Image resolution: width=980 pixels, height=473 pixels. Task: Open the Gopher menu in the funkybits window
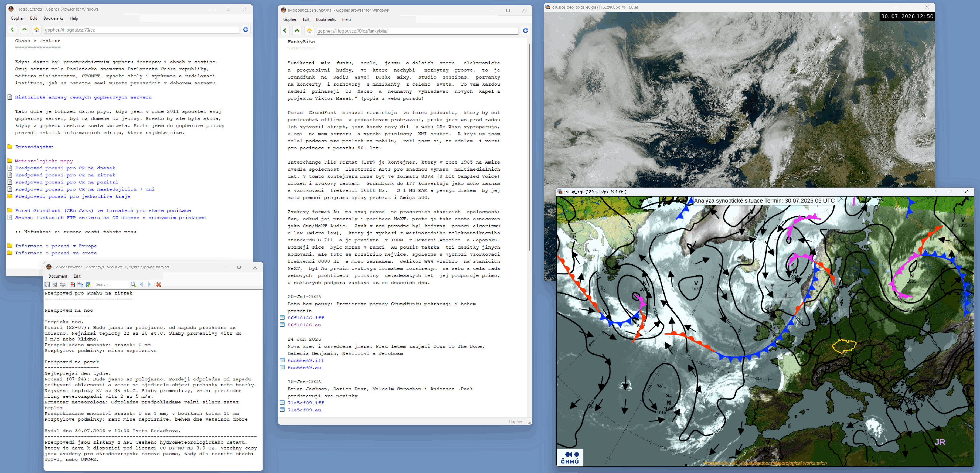tap(290, 19)
